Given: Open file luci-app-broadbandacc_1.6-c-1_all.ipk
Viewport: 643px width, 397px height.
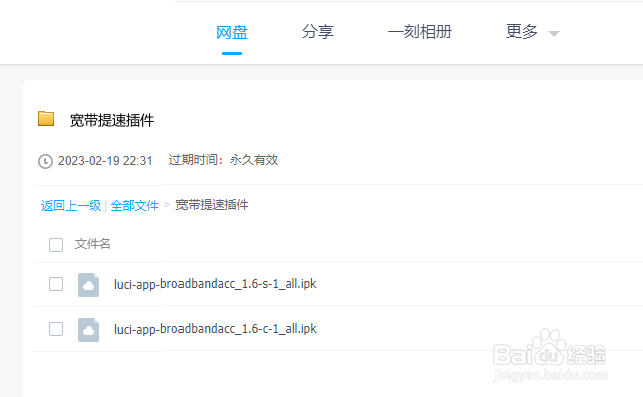Looking at the screenshot, I should (215, 329).
